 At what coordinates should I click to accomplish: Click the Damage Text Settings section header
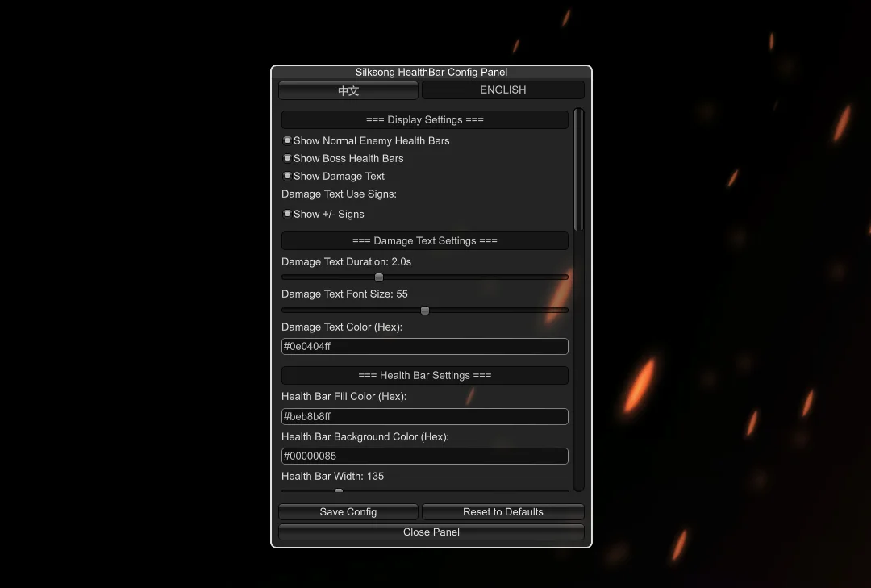point(425,240)
